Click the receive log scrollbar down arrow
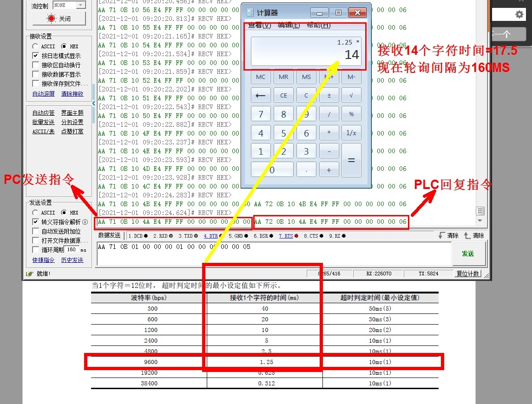The image size is (532, 404). coord(480,221)
